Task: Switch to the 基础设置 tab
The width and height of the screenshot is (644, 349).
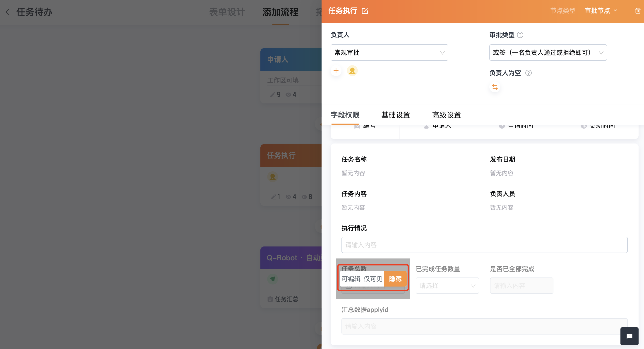Action: (396, 115)
